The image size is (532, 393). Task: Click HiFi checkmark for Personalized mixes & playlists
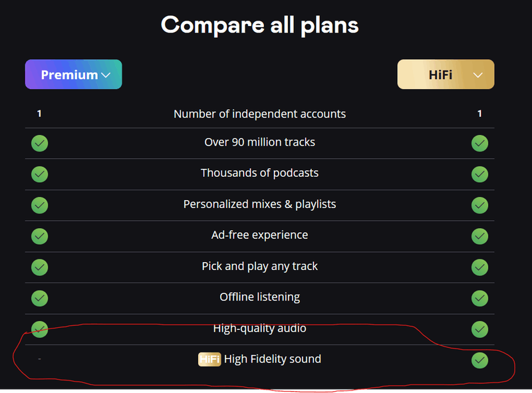click(x=479, y=205)
